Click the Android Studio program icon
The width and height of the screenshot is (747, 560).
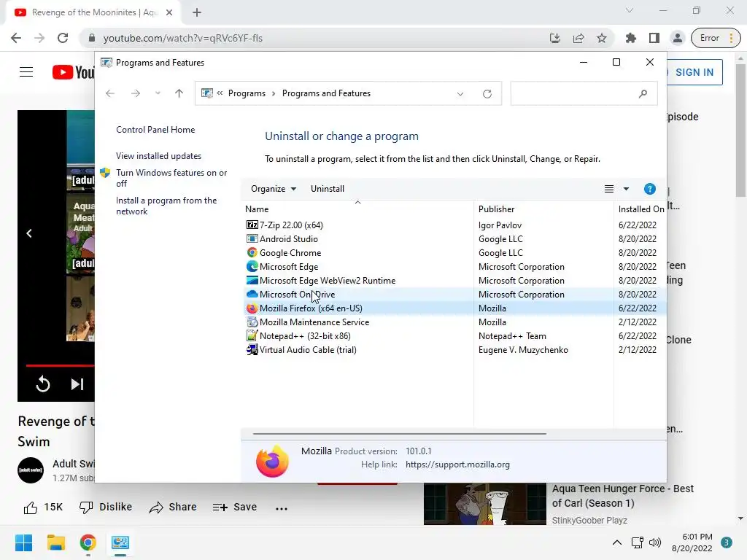(252, 238)
